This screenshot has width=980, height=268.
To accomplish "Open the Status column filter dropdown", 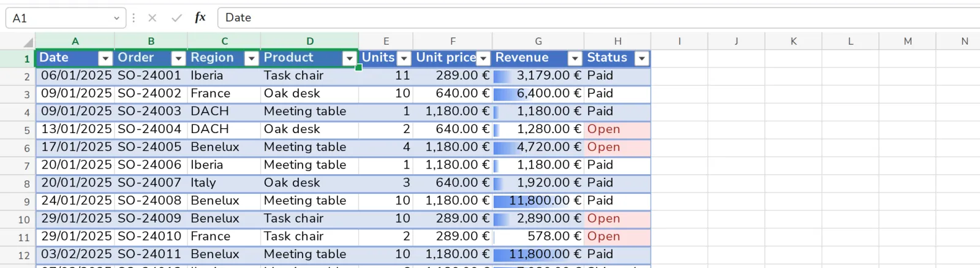I will pyautogui.click(x=641, y=58).
